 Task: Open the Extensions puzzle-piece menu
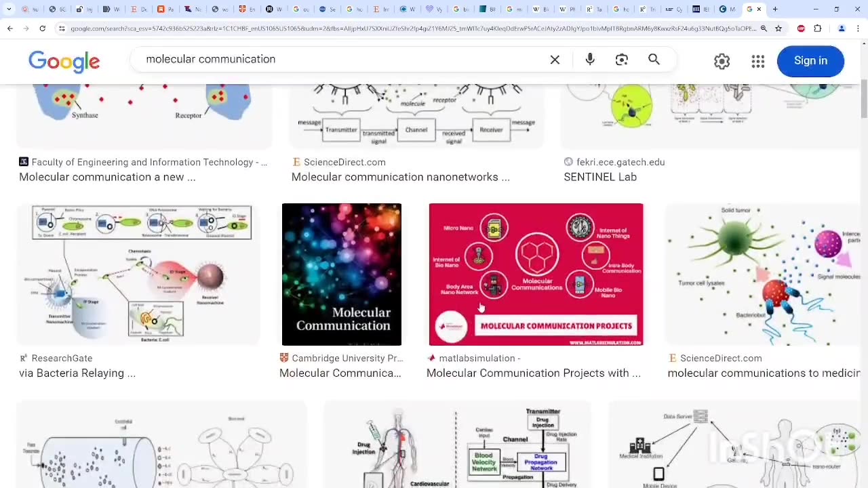click(818, 28)
